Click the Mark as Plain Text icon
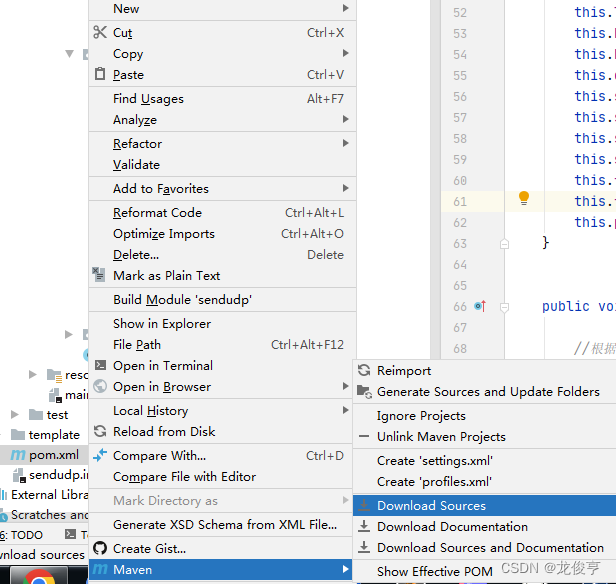The width and height of the screenshot is (616, 584). 99,275
